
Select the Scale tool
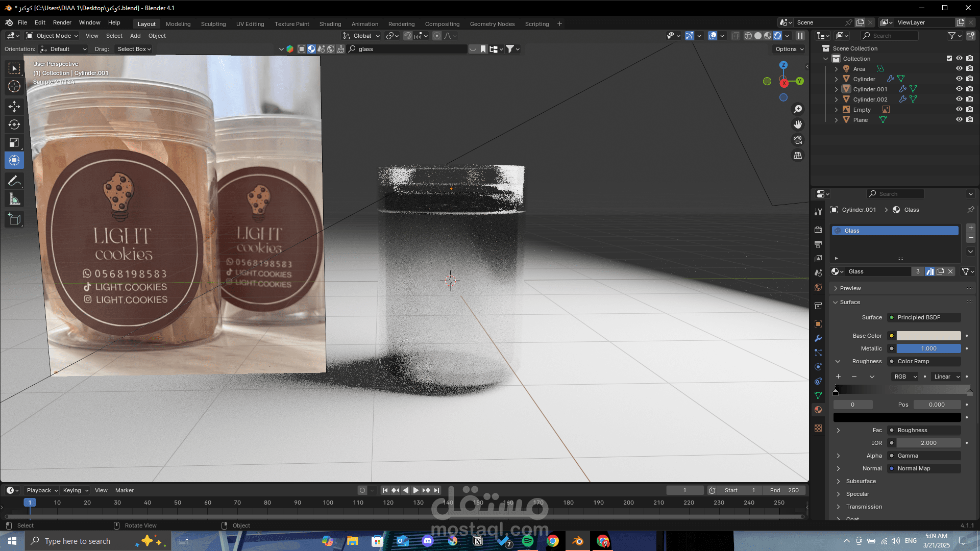(14, 143)
